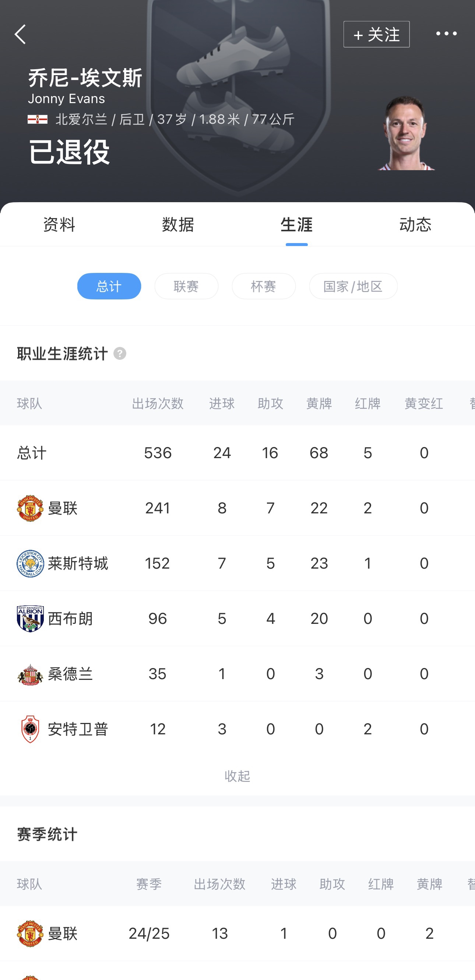Image resolution: width=475 pixels, height=980 pixels.
Task: Open the three-dot more options menu
Action: tap(446, 34)
